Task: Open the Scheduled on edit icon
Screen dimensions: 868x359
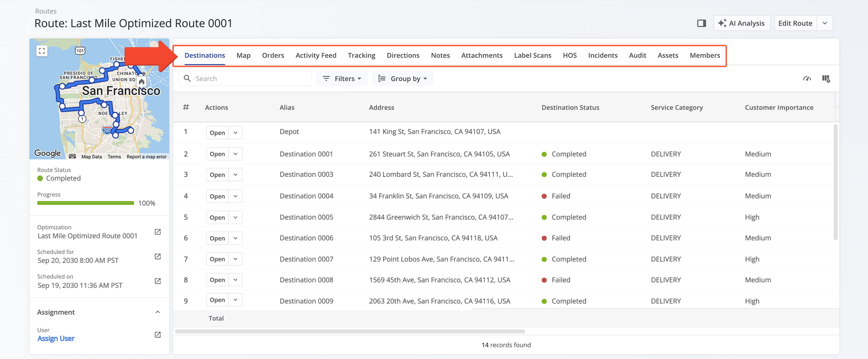Action: point(158,281)
